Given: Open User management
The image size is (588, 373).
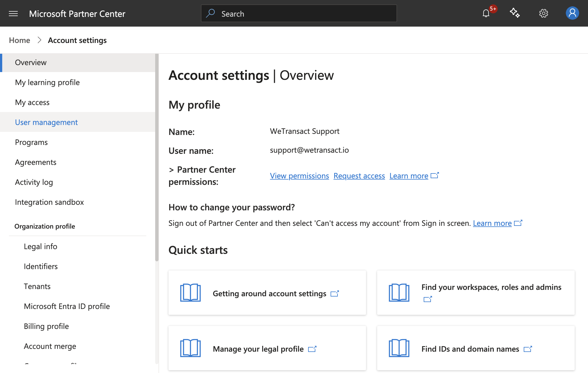Looking at the screenshot, I should [x=78, y=122].
